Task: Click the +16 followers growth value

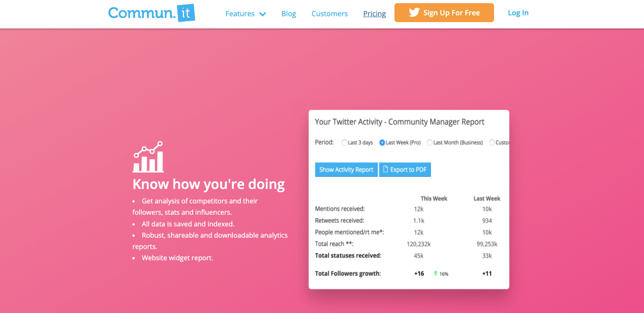Action: pos(419,273)
